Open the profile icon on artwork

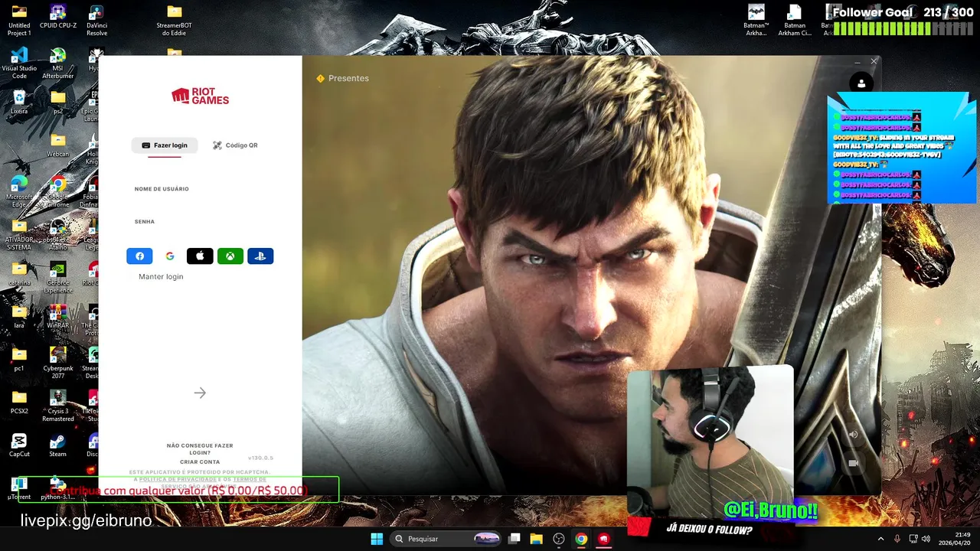(861, 83)
